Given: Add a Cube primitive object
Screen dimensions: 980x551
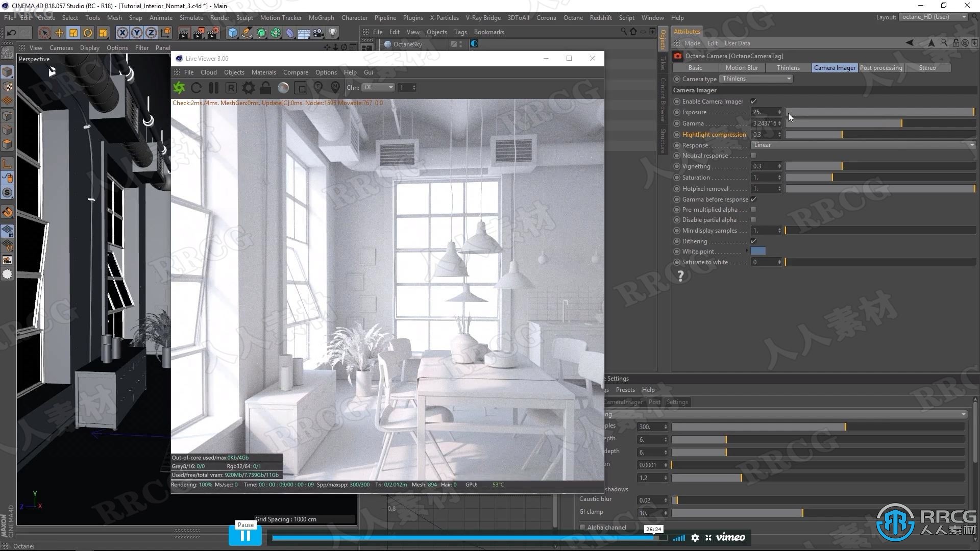Looking at the screenshot, I should pos(233,33).
